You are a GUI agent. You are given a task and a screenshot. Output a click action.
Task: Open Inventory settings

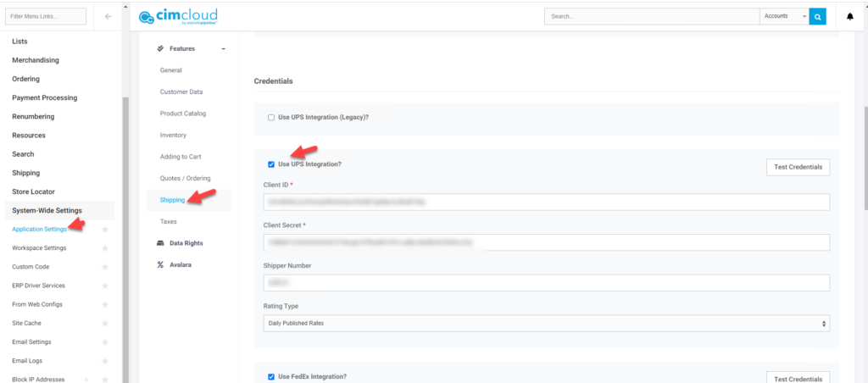(173, 135)
